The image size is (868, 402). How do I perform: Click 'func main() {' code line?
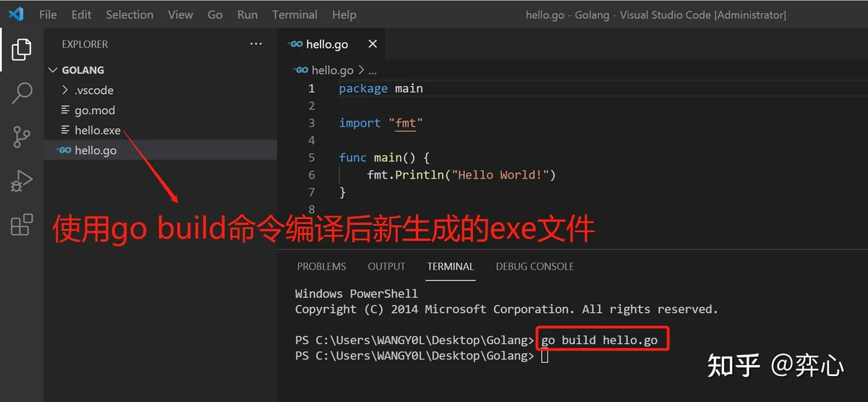pos(385,158)
